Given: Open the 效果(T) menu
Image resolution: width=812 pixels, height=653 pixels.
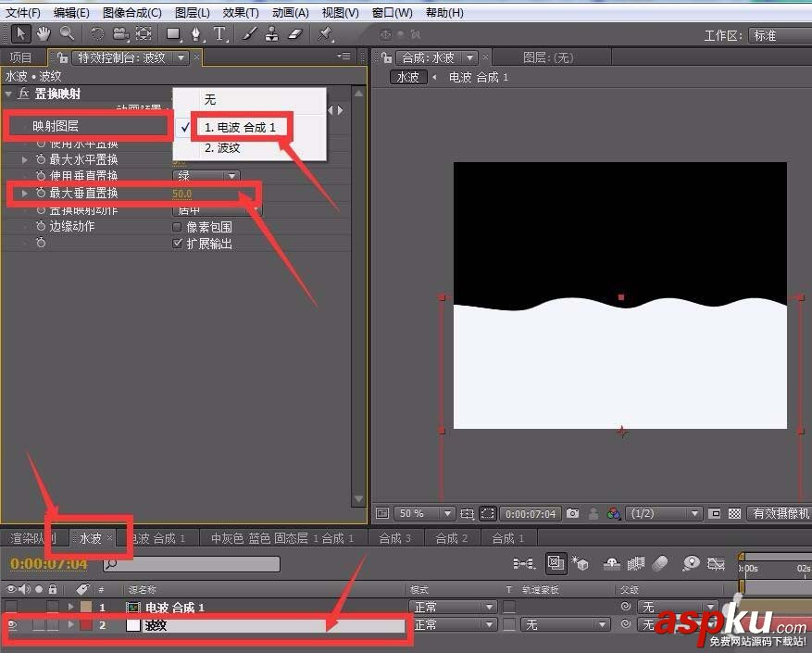Looking at the screenshot, I should (x=241, y=12).
